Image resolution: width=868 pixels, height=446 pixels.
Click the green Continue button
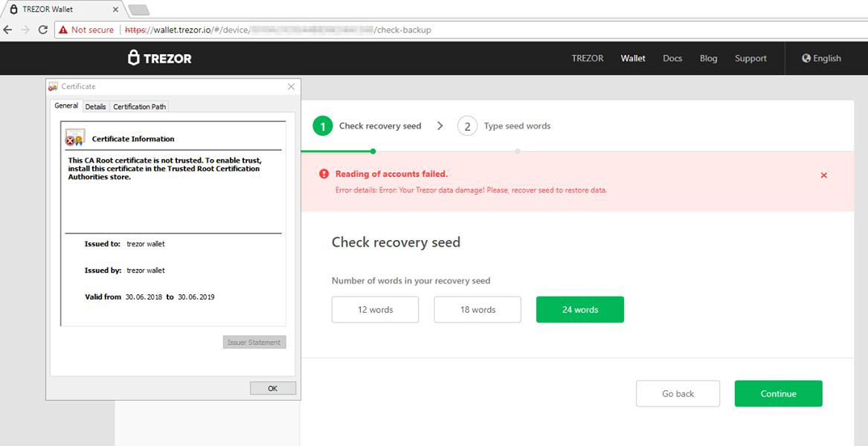pos(778,394)
